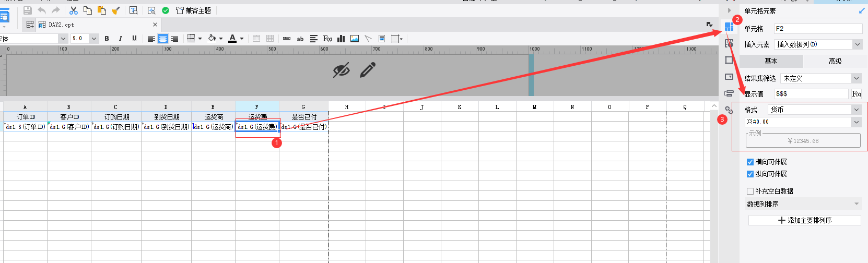
Task: Undo the last action
Action: pos(42,10)
